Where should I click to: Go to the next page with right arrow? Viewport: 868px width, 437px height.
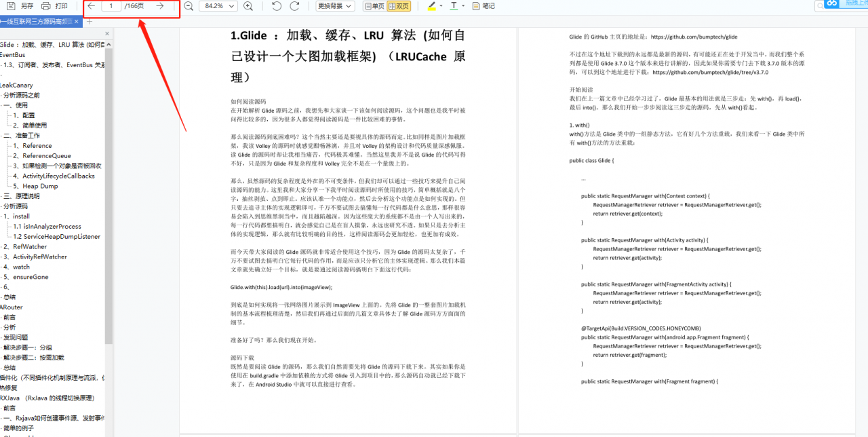pos(160,6)
